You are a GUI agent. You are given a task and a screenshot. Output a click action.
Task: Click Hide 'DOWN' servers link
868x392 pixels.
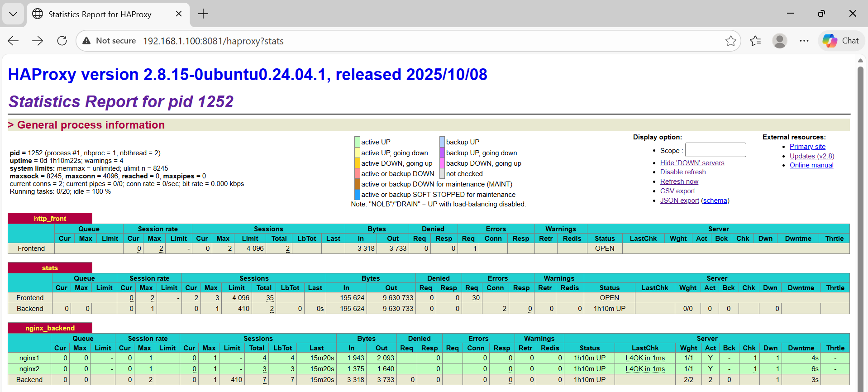tap(692, 163)
